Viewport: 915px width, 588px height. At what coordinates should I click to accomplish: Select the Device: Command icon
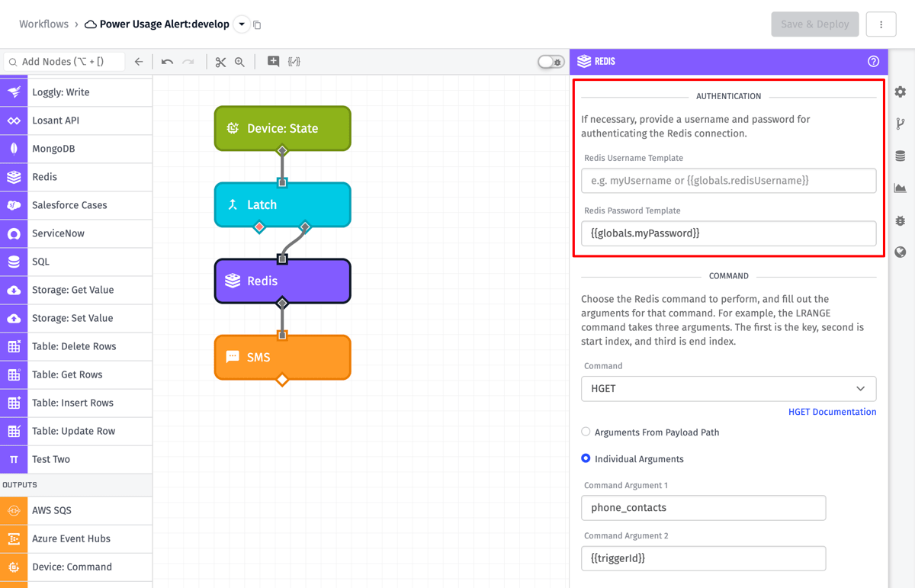pos(14,567)
